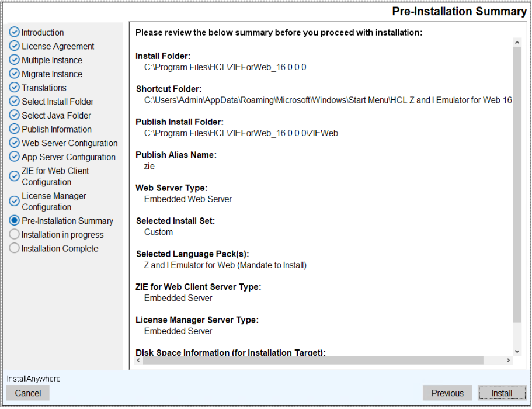Click the Installation in progress step circle

15,234
